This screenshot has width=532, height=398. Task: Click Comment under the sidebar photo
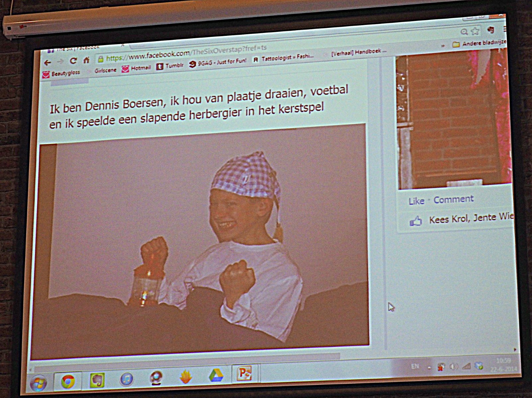pyautogui.click(x=453, y=199)
